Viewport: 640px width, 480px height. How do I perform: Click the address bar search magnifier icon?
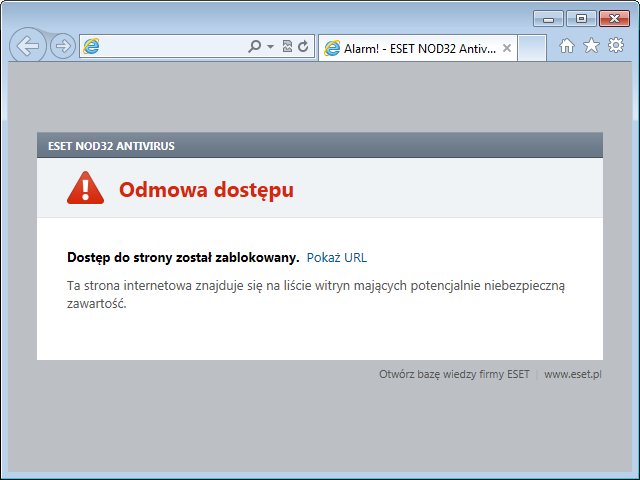coord(254,47)
